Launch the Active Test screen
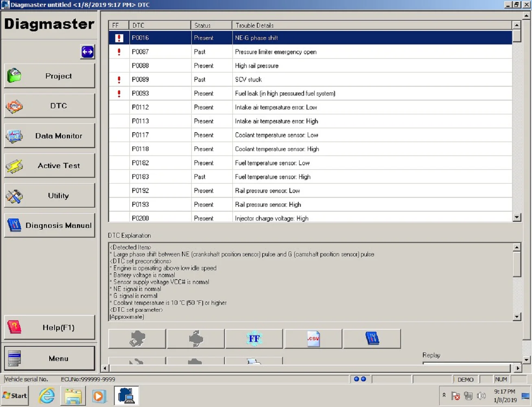The image size is (532, 407). click(x=50, y=166)
